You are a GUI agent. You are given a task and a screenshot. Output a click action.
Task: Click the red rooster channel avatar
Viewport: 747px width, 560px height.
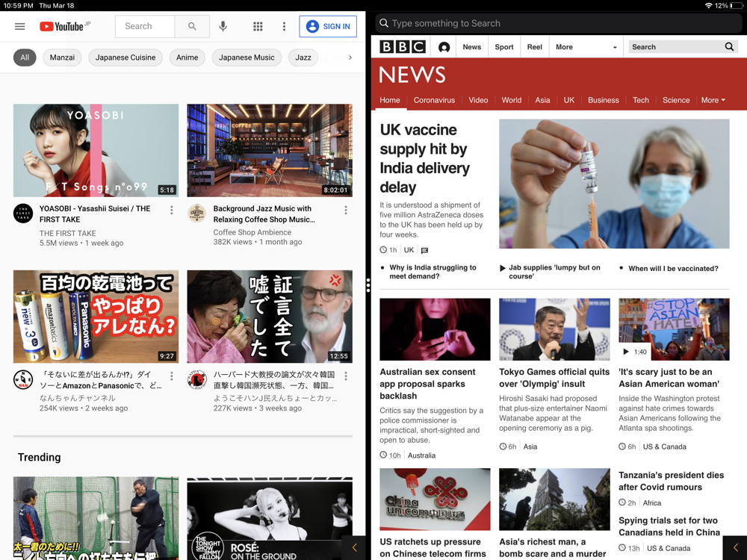[196, 379]
